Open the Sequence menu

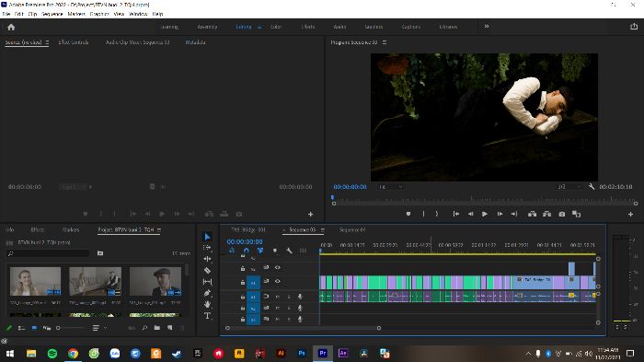point(52,14)
